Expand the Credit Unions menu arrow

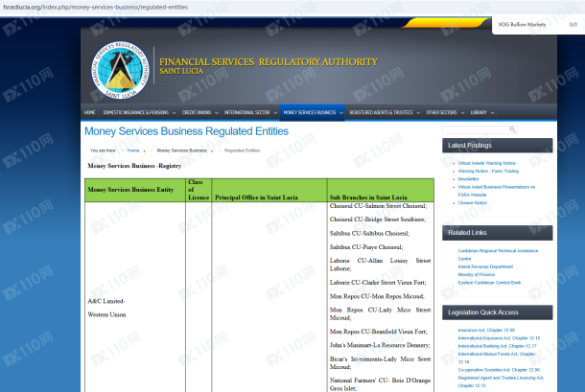(217, 113)
